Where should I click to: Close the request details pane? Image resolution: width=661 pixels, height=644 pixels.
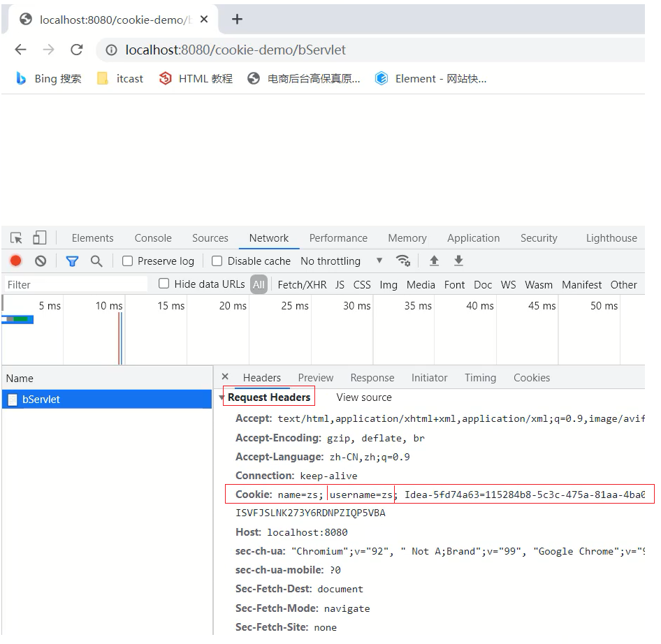225,377
